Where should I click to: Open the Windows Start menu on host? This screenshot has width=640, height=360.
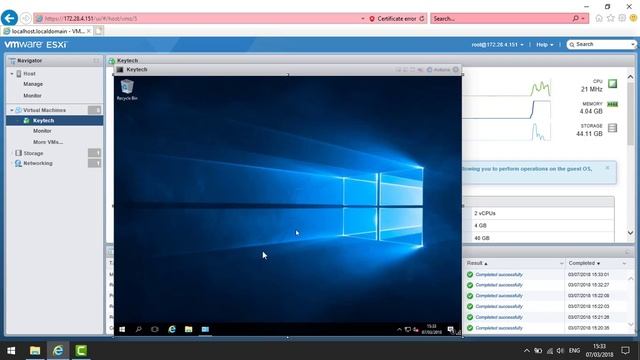pyautogui.click(x=11, y=350)
